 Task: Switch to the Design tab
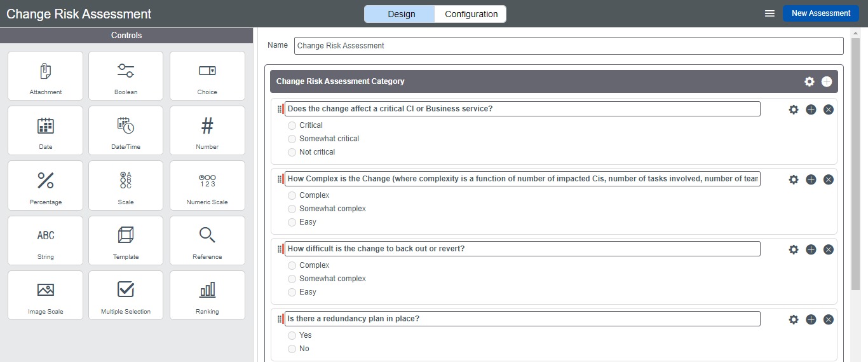pyautogui.click(x=400, y=14)
